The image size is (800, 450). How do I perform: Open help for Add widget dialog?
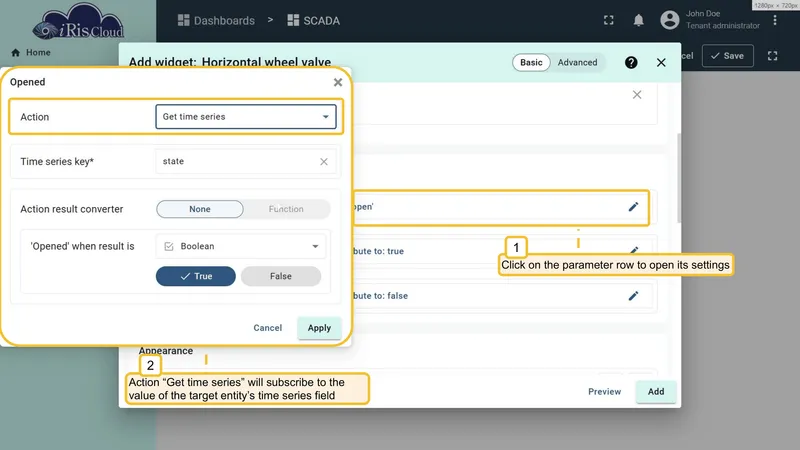[x=631, y=62]
